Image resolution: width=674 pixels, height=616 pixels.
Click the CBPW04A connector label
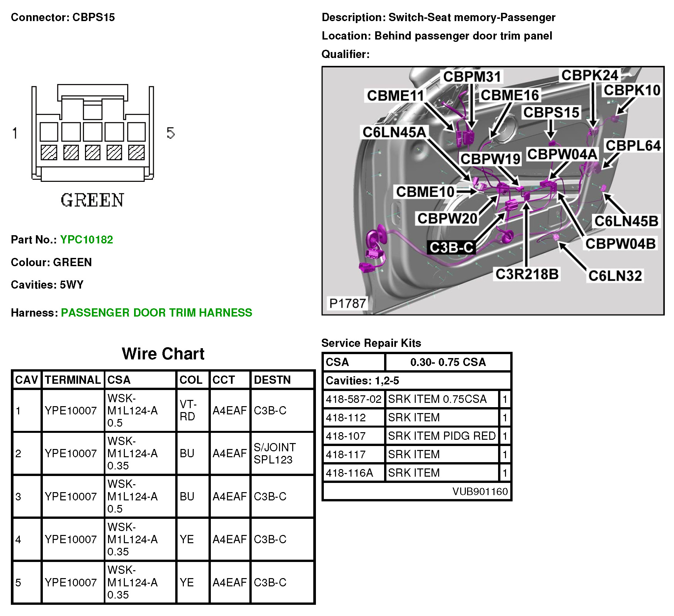coord(562,154)
